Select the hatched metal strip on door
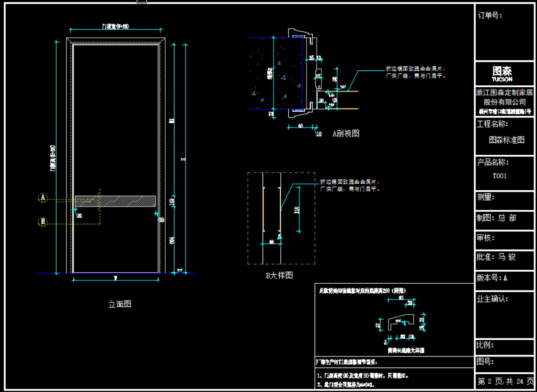 (115, 201)
